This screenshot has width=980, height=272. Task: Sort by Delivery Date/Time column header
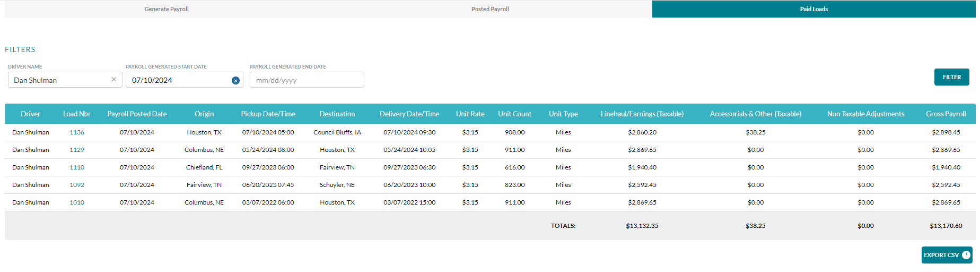click(409, 114)
